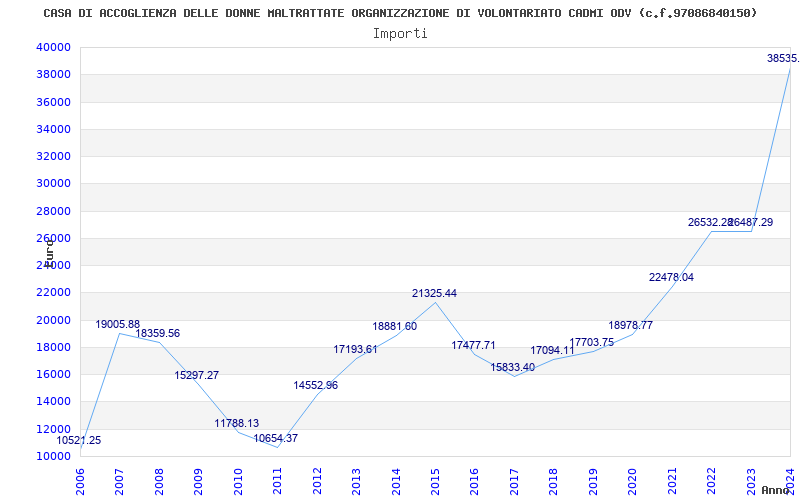
Task: Click the data label 19005.88
Action: pyautogui.click(x=117, y=324)
